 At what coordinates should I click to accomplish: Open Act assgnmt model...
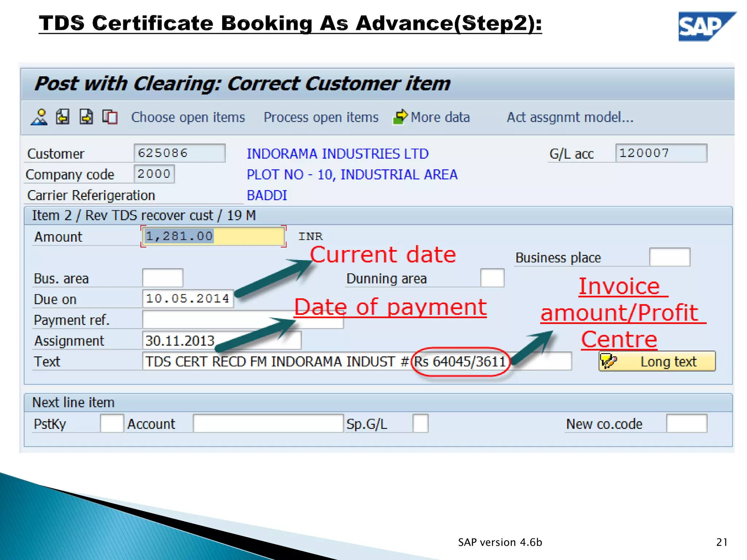[570, 117]
